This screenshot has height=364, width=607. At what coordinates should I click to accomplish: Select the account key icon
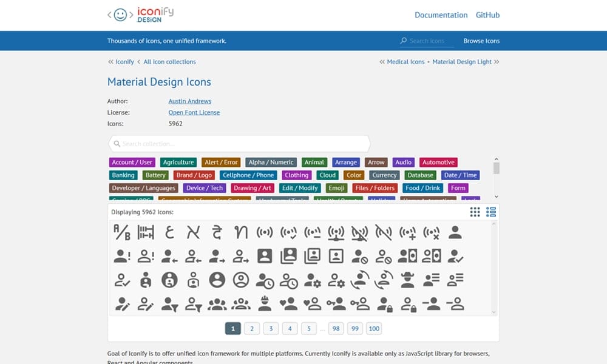coord(336,304)
